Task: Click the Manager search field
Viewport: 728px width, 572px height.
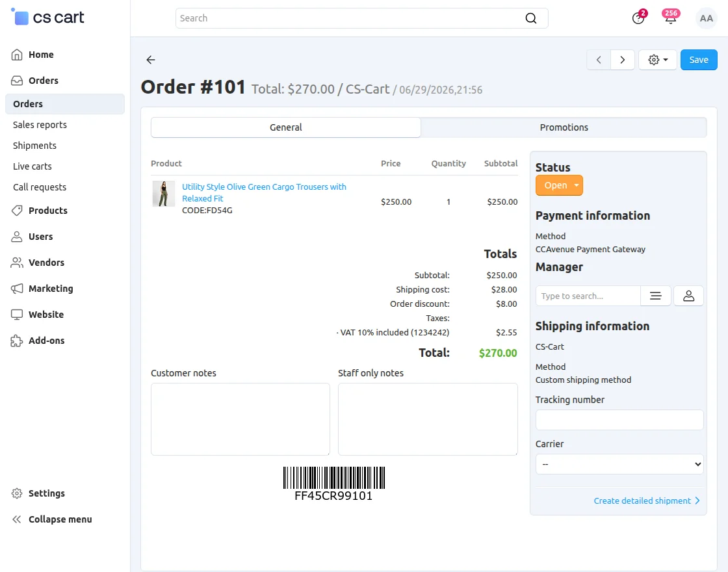Action: point(588,296)
